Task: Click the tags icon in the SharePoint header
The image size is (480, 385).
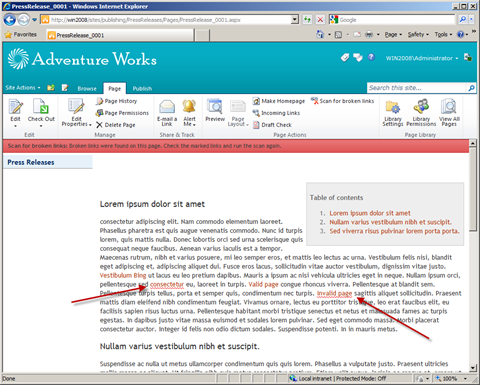Action: [x=345, y=58]
